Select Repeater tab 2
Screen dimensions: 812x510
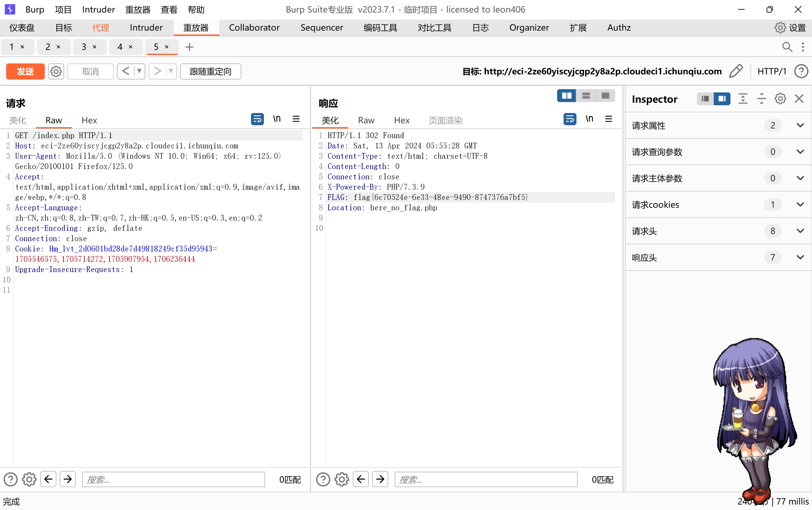point(48,47)
